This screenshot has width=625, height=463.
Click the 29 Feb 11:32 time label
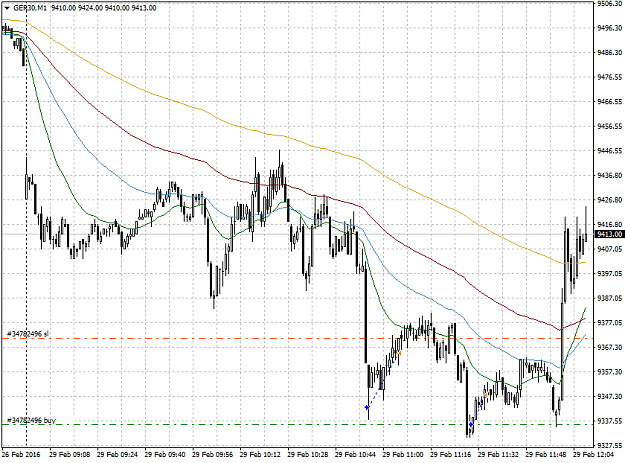pyautogui.click(x=498, y=454)
